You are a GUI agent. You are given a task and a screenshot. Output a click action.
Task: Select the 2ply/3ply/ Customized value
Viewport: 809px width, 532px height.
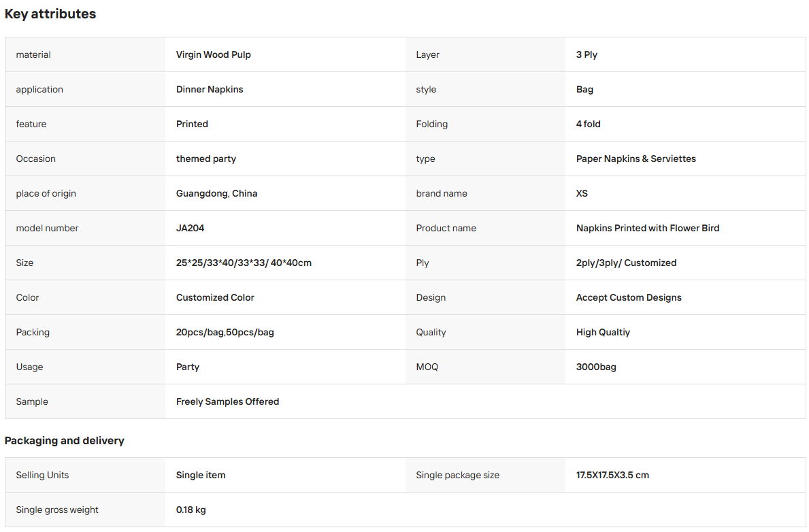tap(626, 263)
